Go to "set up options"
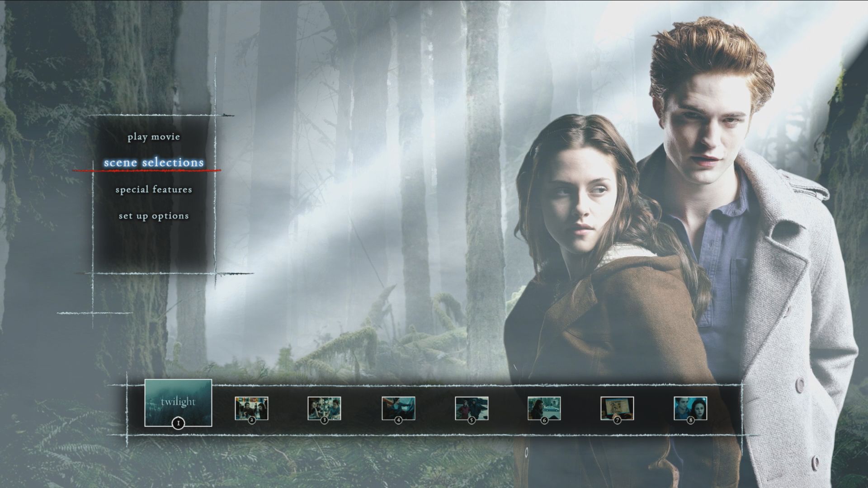 (154, 216)
